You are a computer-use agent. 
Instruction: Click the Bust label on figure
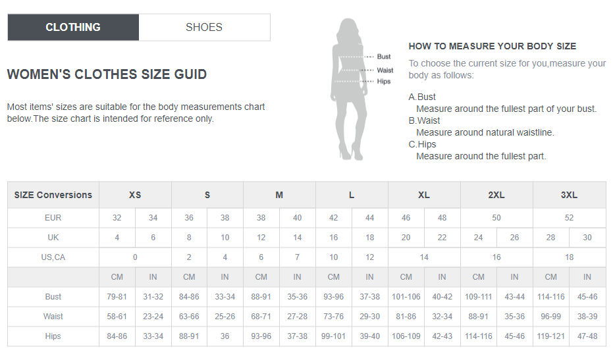(x=383, y=57)
